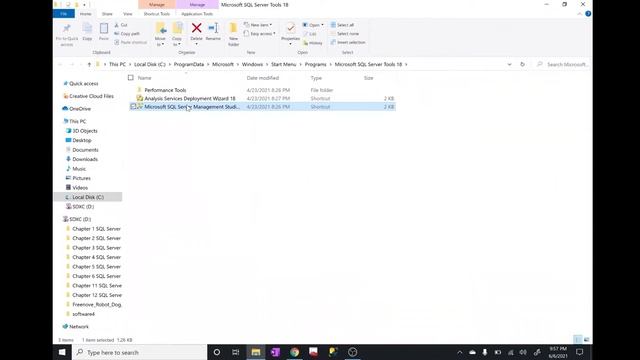
Task: Open the File tab
Action: point(64,14)
